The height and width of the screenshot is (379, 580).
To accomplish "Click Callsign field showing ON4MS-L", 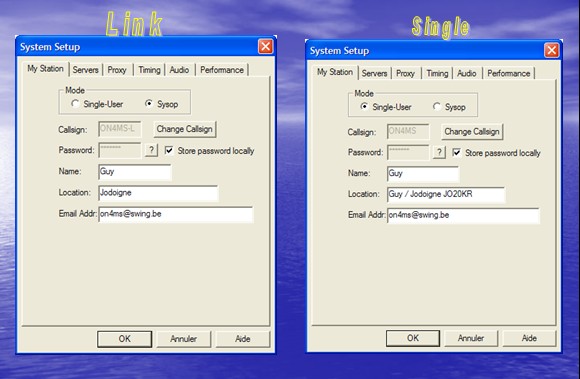I will tap(120, 129).
